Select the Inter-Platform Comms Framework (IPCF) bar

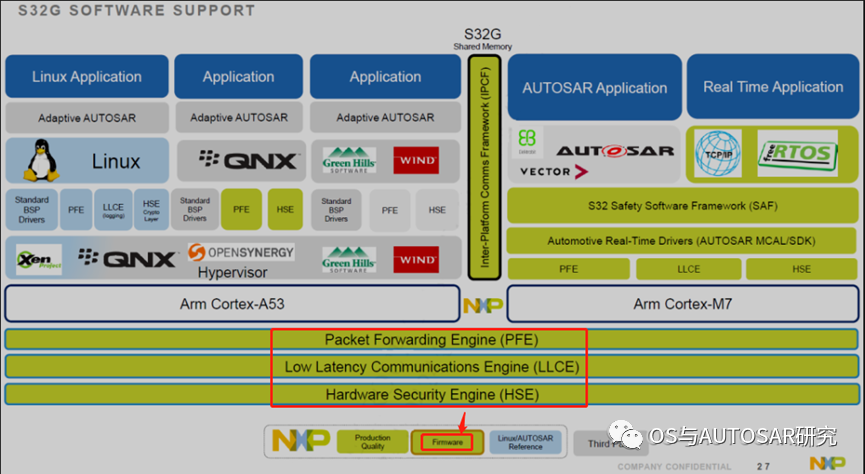(x=484, y=167)
